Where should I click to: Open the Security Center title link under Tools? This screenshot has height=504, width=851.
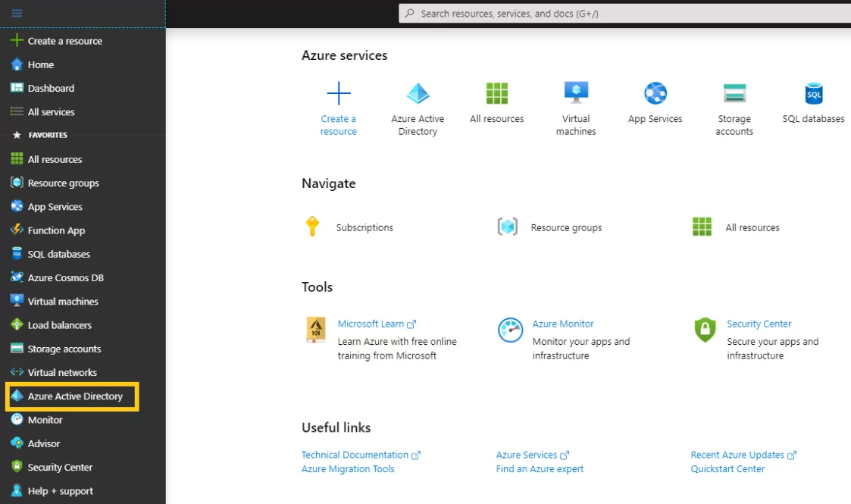[x=759, y=324]
